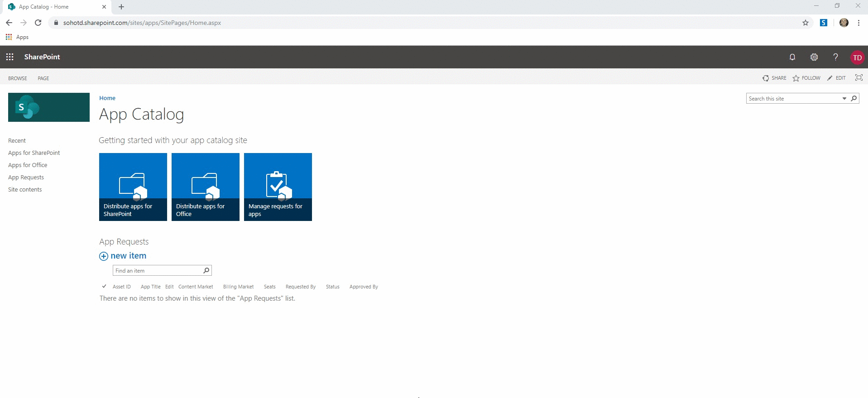The image size is (868, 398).
Task: Sort by Requested By column header
Action: [301, 287]
